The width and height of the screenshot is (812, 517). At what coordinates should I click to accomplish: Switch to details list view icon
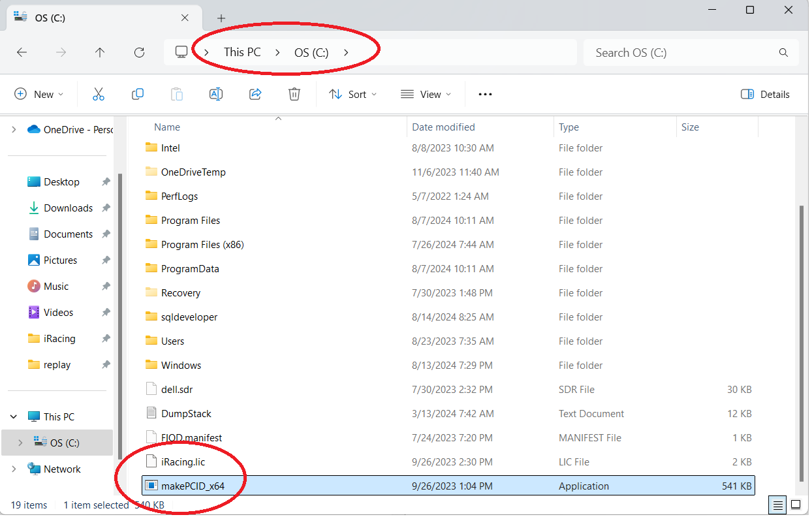point(777,505)
